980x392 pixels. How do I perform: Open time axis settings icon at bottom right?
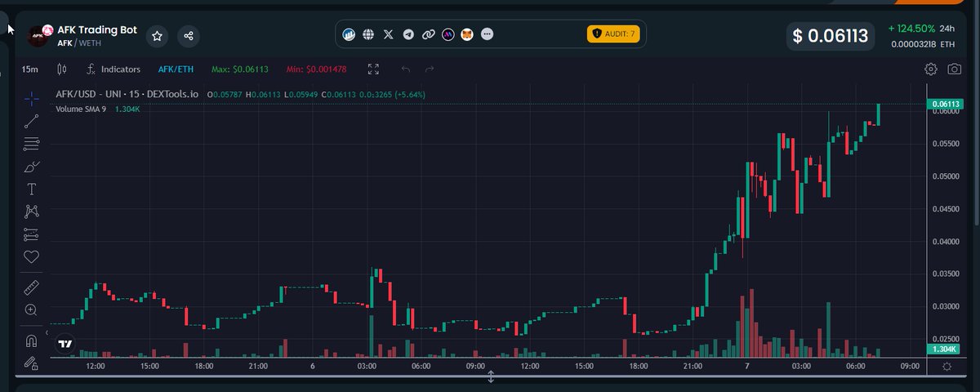pyautogui.click(x=946, y=366)
